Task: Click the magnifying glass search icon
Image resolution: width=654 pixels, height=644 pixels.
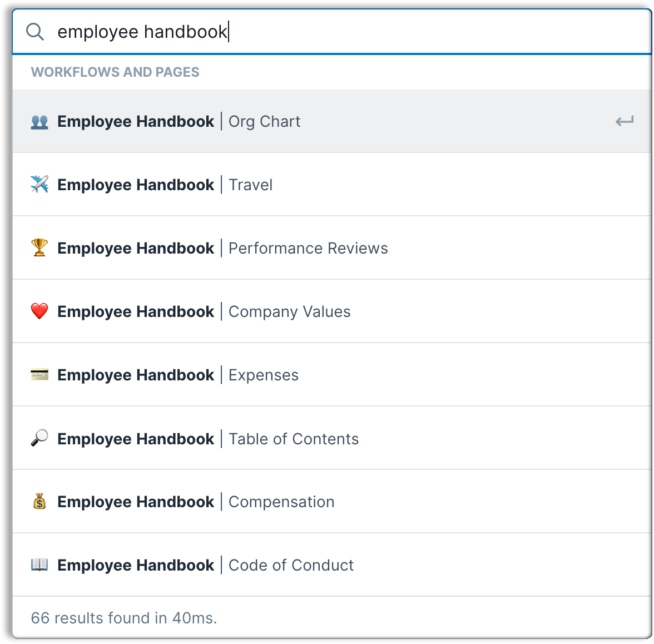Action: (35, 32)
